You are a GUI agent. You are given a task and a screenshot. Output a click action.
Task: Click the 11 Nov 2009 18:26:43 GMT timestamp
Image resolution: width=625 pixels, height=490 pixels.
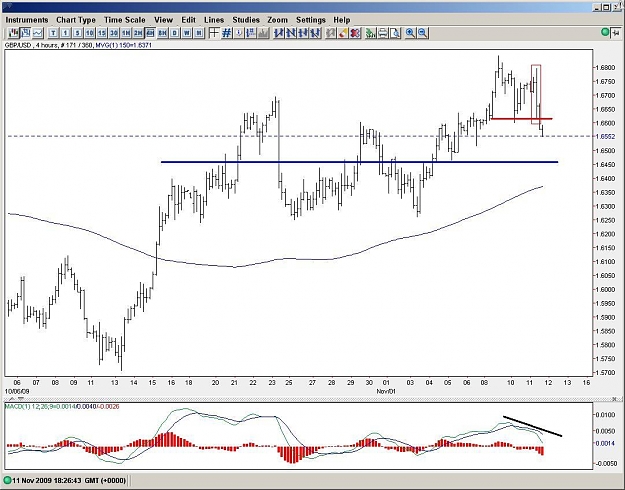[x=69, y=480]
